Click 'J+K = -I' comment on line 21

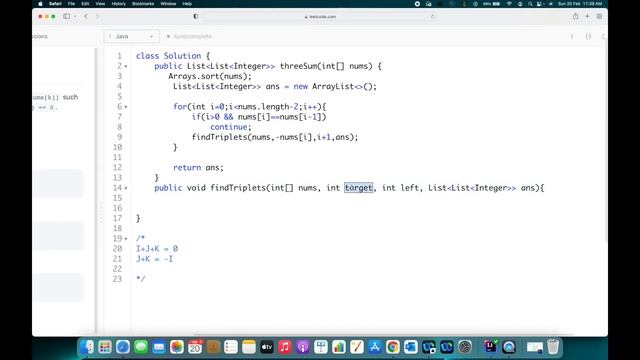(154, 259)
